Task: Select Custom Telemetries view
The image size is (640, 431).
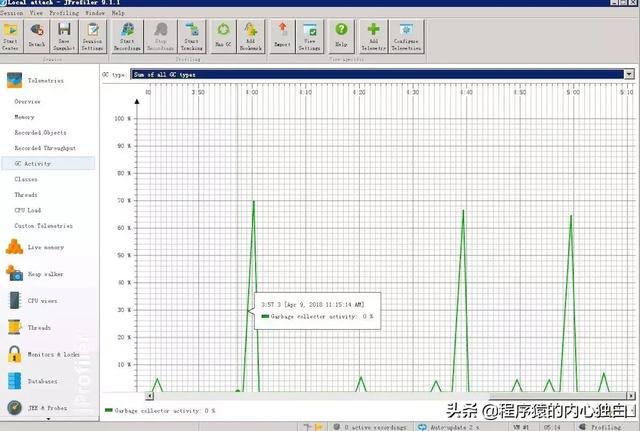Action: point(43,225)
